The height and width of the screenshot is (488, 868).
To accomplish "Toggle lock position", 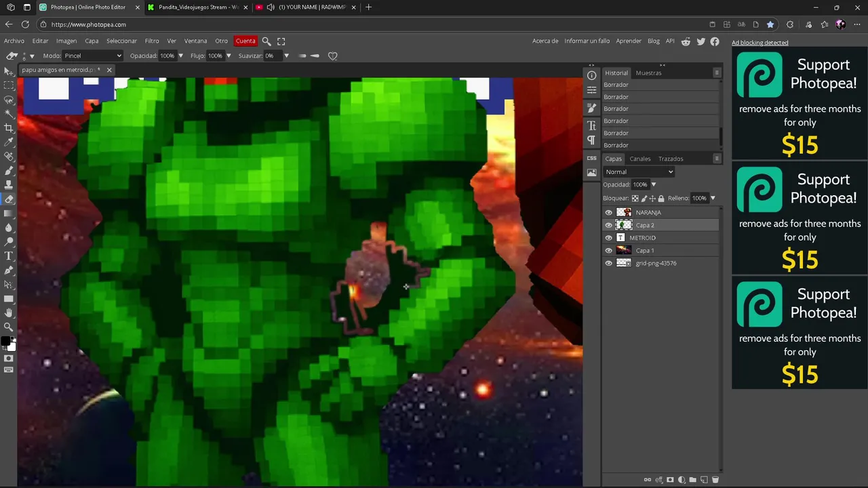I will (652, 199).
